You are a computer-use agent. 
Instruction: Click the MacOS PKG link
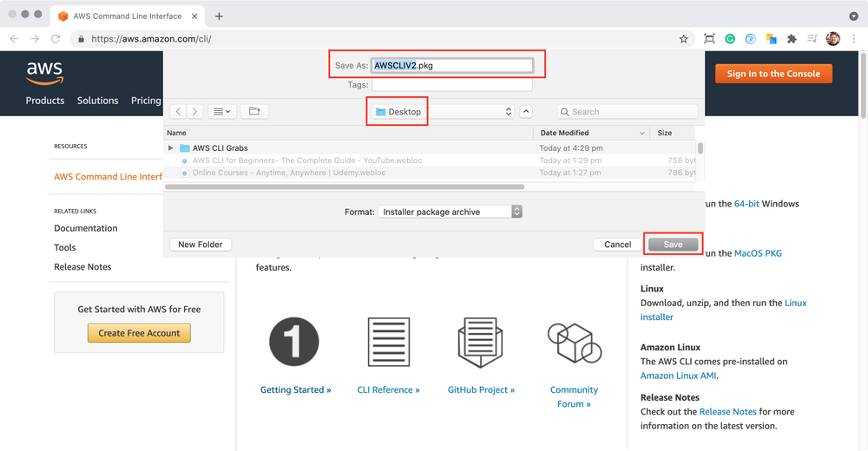click(758, 253)
